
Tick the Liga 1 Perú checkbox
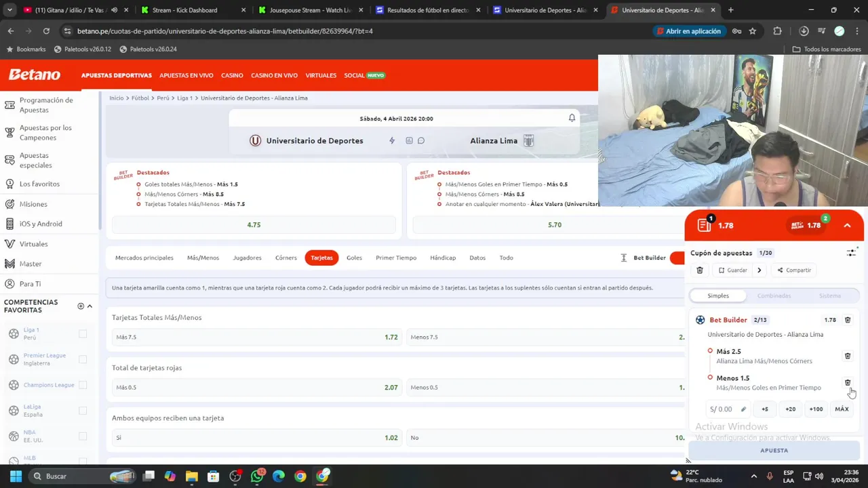tap(83, 333)
